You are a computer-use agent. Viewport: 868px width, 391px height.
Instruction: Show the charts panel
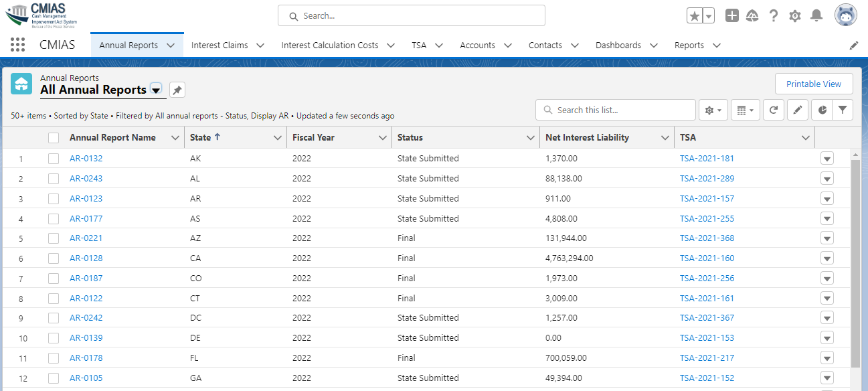point(822,110)
